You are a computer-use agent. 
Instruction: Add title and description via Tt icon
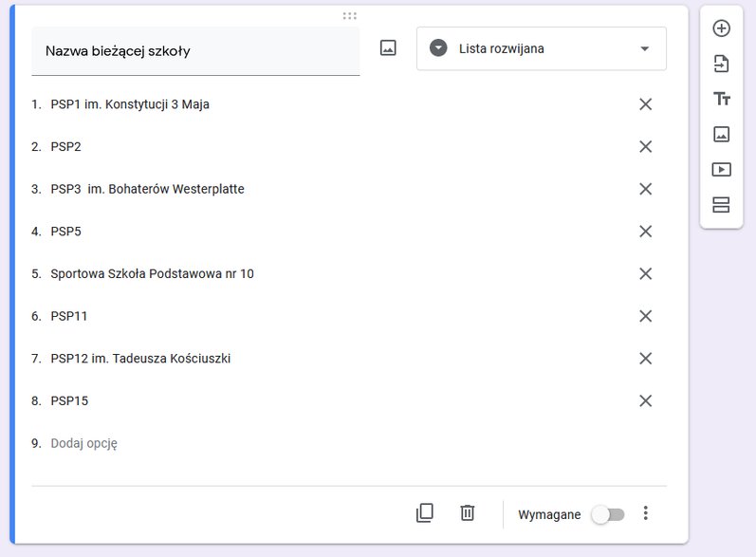click(721, 99)
